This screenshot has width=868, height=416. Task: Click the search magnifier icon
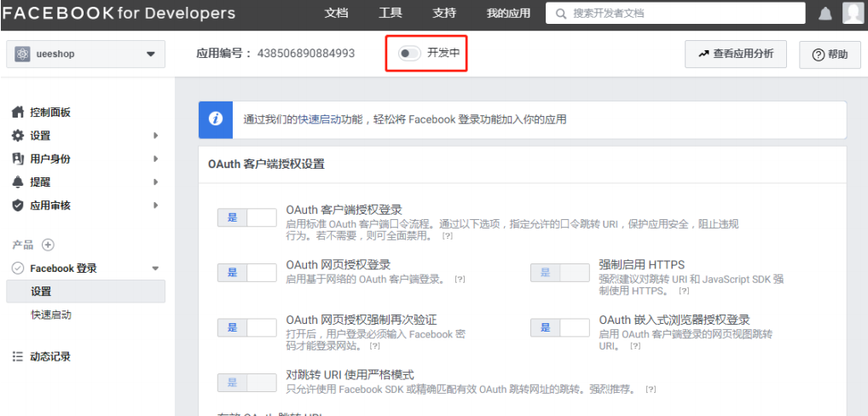point(561,14)
